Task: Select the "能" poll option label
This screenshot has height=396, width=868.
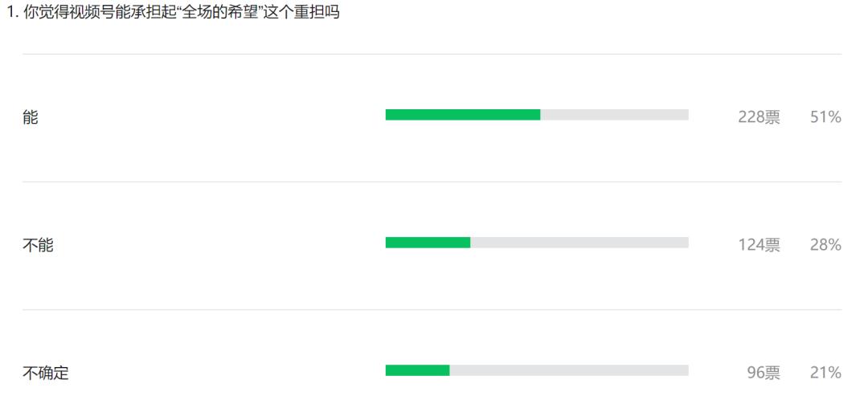Action: [31, 117]
